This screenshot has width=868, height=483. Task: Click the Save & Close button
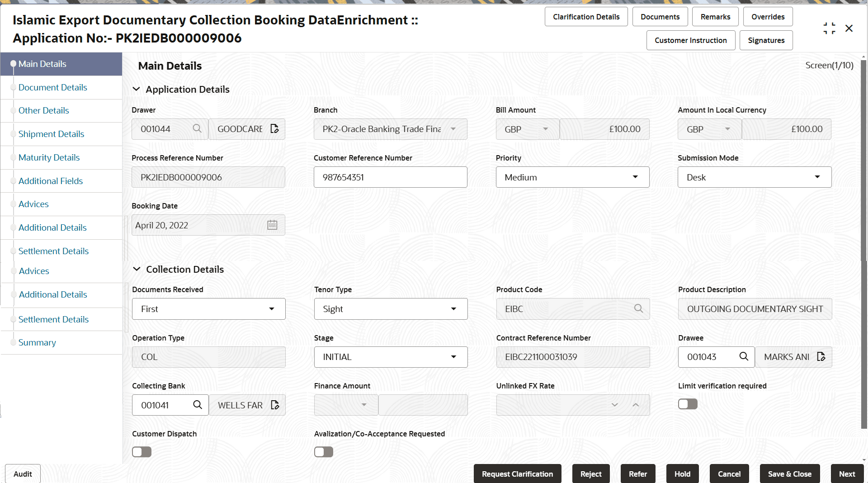point(789,474)
